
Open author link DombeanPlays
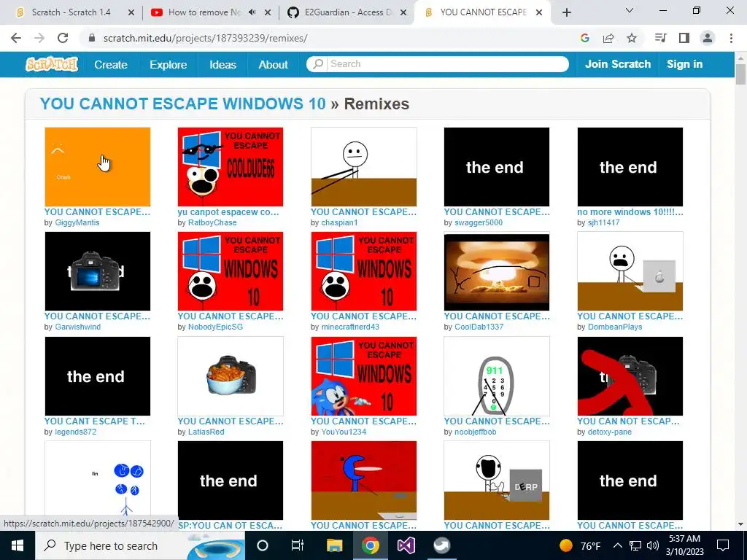click(x=615, y=327)
